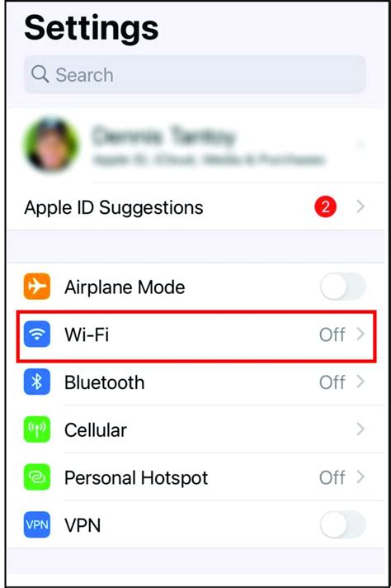Open Wi-Fi via its chevron arrow
This screenshot has height=588, width=391.
pos(360,334)
